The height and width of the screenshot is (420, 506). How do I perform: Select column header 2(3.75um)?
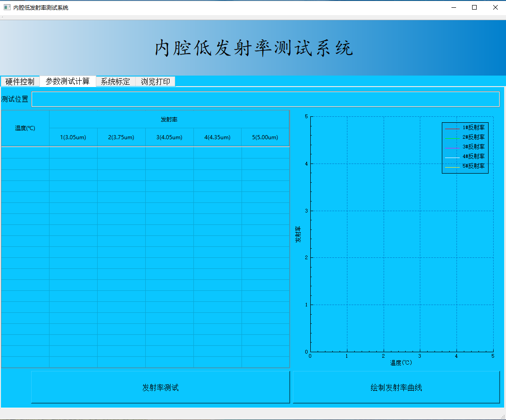click(121, 137)
